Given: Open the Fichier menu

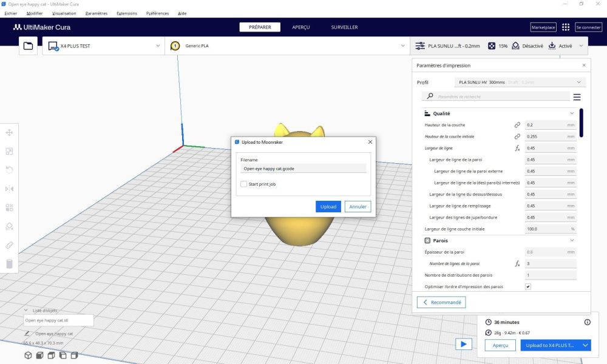Looking at the screenshot, I should point(11,13).
